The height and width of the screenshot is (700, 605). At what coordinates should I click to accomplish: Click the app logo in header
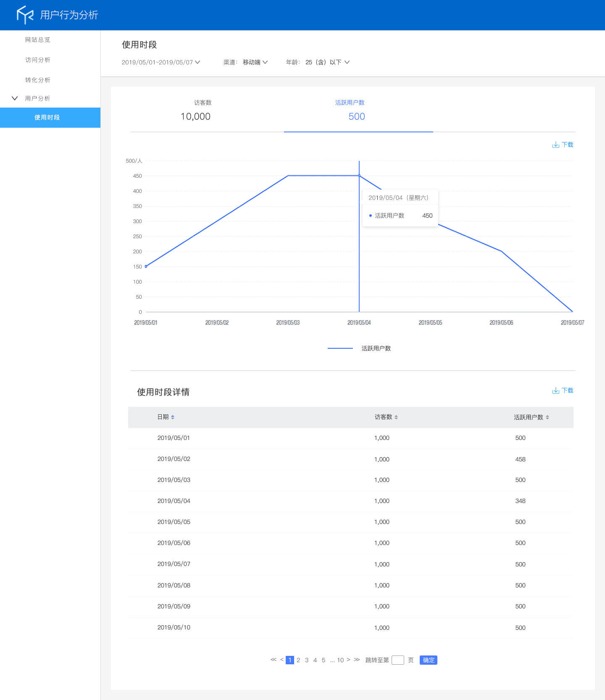tap(25, 15)
